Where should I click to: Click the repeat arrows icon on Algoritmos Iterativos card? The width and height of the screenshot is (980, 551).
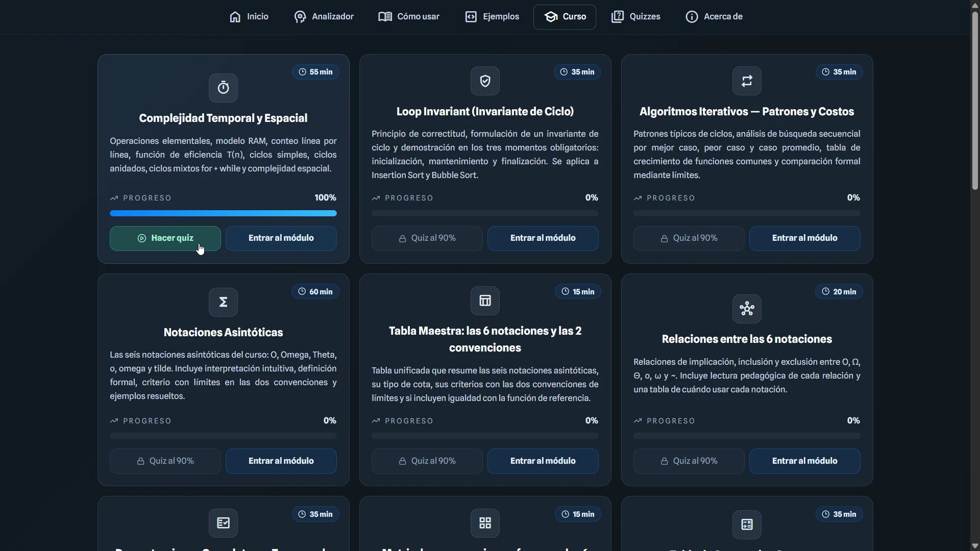[747, 81]
